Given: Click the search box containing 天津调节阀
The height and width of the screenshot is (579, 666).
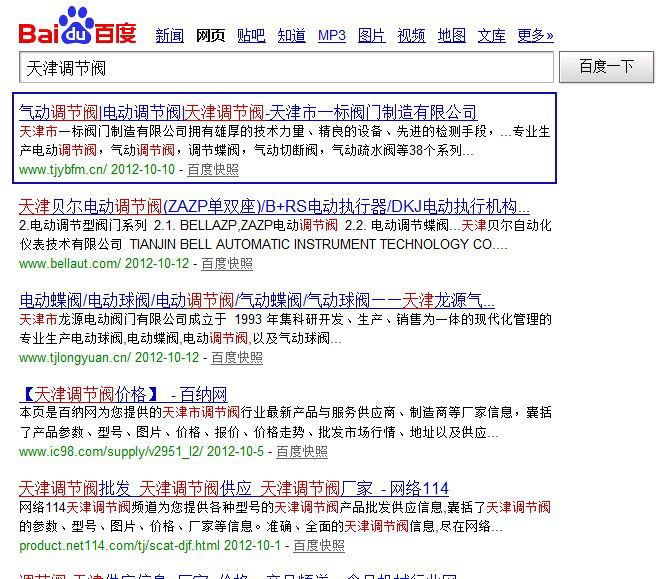Looking at the screenshot, I should click(x=286, y=68).
